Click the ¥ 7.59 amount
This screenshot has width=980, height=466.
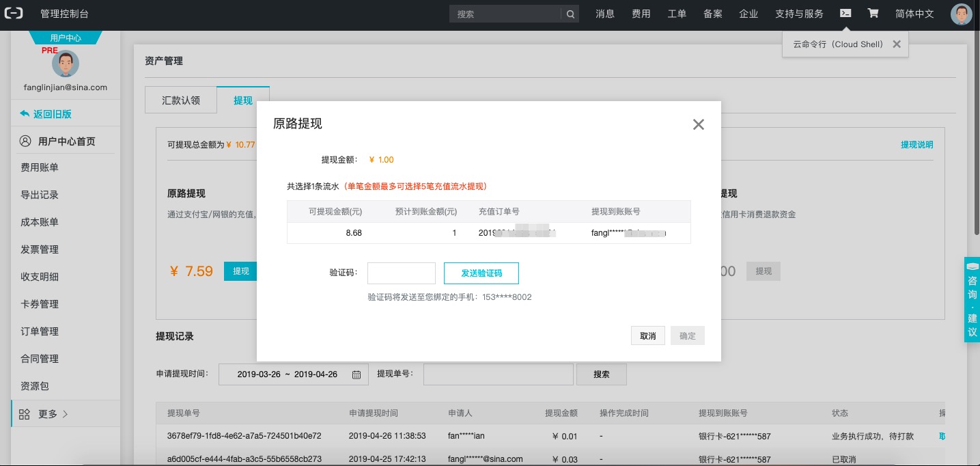pyautogui.click(x=191, y=271)
